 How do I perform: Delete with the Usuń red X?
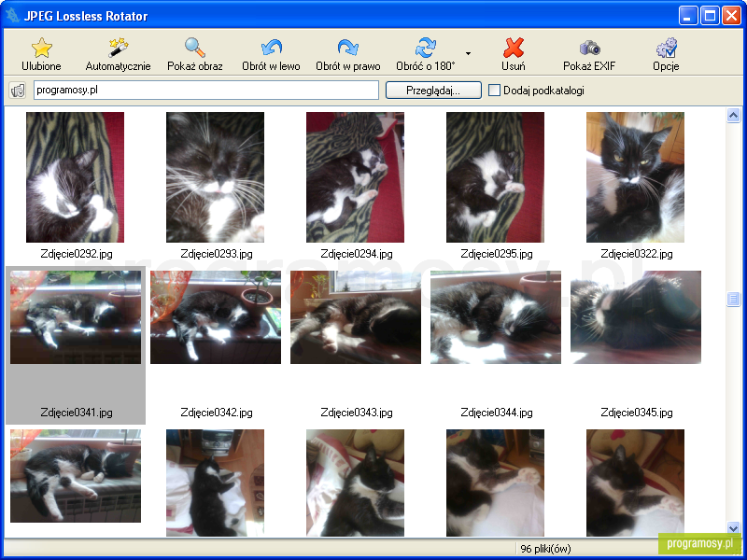coord(514,48)
